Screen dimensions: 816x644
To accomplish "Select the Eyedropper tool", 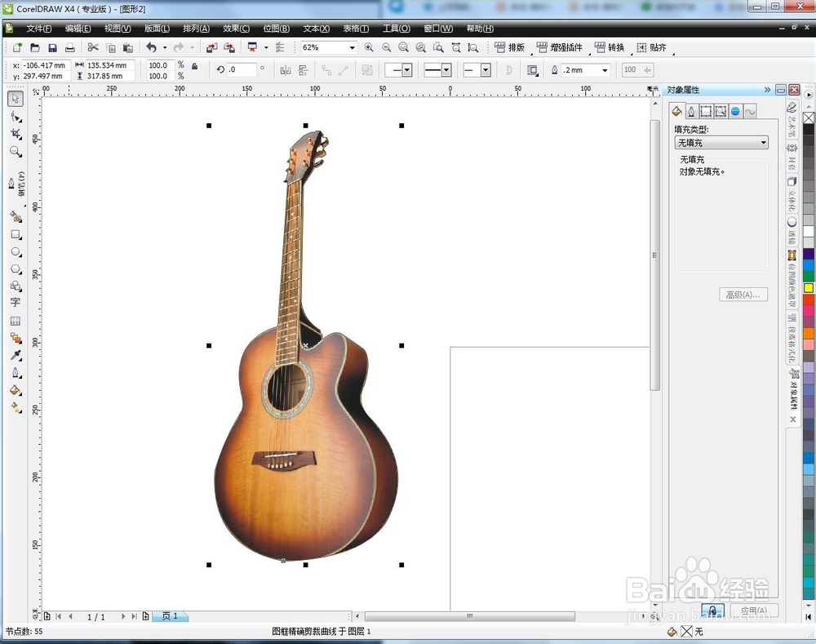I will [16, 356].
